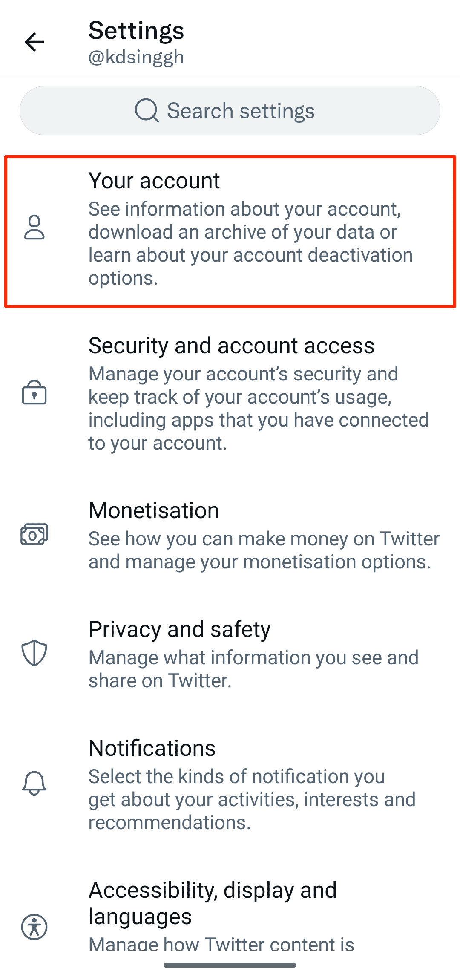The image size is (460, 980).
Task: Tap the Accessibility figure icon
Action: click(34, 927)
